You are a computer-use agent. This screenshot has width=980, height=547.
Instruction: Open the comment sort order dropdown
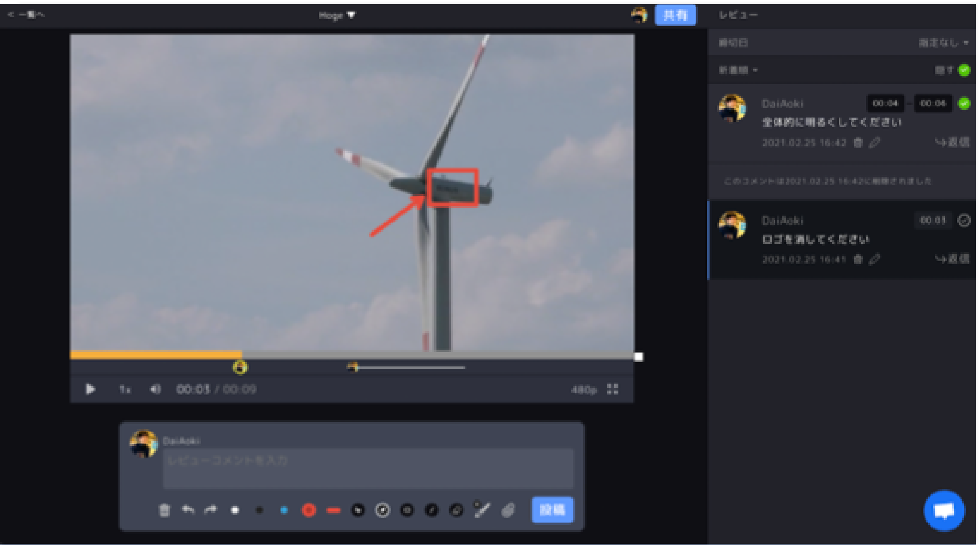(x=738, y=70)
